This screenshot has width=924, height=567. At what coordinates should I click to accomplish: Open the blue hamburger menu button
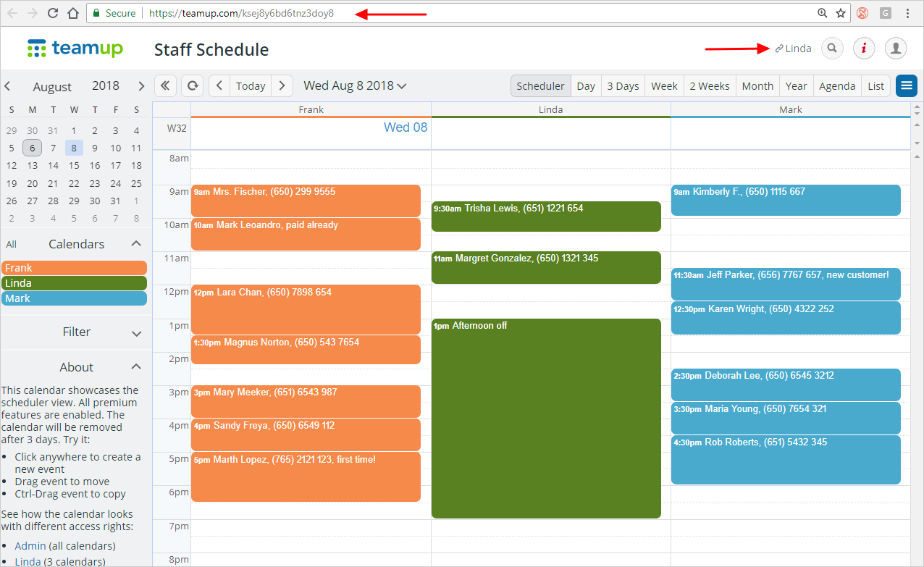pyautogui.click(x=906, y=85)
